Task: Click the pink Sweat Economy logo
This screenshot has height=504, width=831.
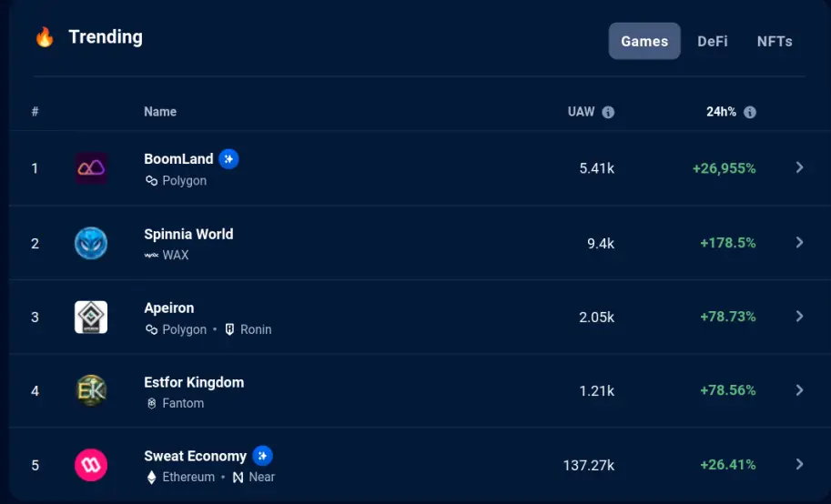Action: (x=91, y=465)
